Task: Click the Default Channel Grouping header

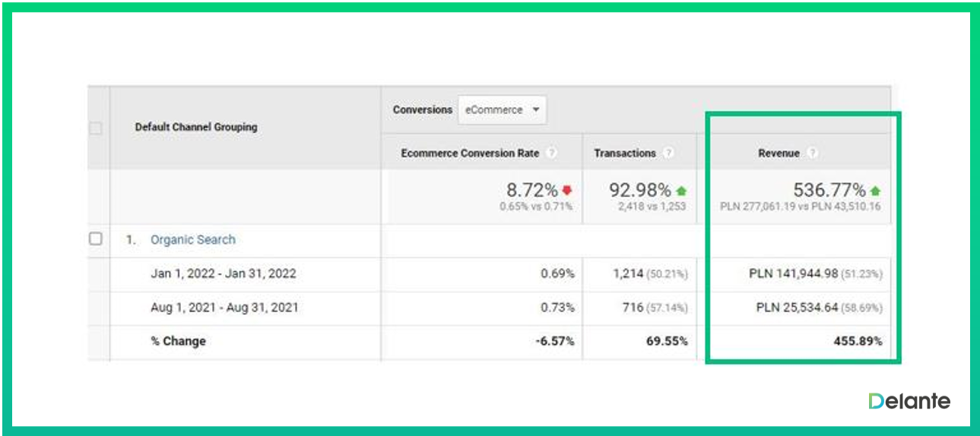Action: click(x=196, y=127)
